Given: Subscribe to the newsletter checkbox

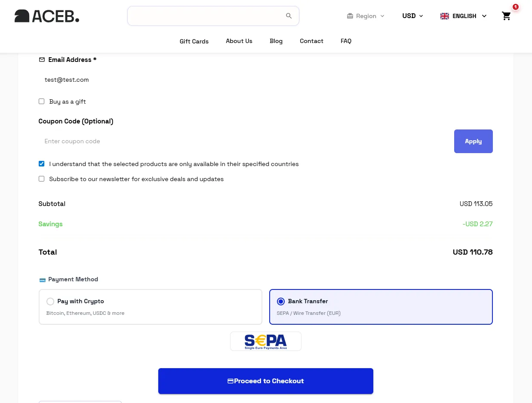Looking at the screenshot, I should click(x=41, y=178).
